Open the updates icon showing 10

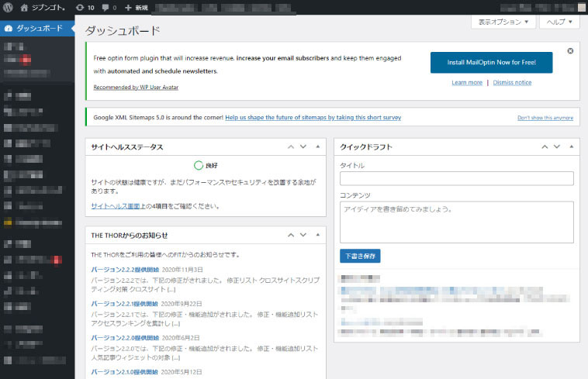coord(85,7)
